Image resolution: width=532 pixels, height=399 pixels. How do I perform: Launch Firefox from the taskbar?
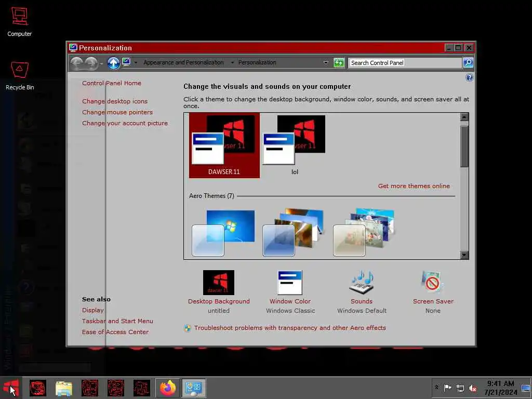tap(168, 388)
